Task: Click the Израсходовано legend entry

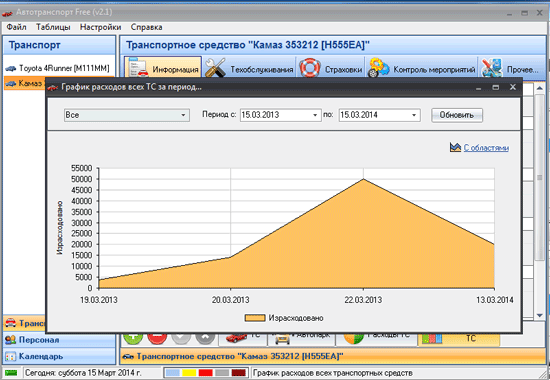Action: click(284, 318)
